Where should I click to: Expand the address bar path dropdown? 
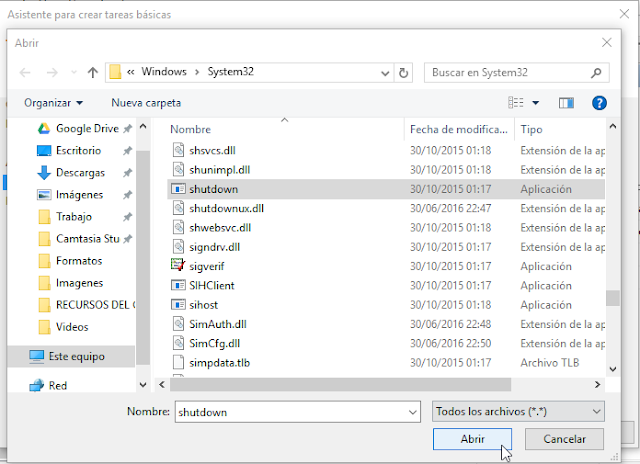[x=384, y=73]
